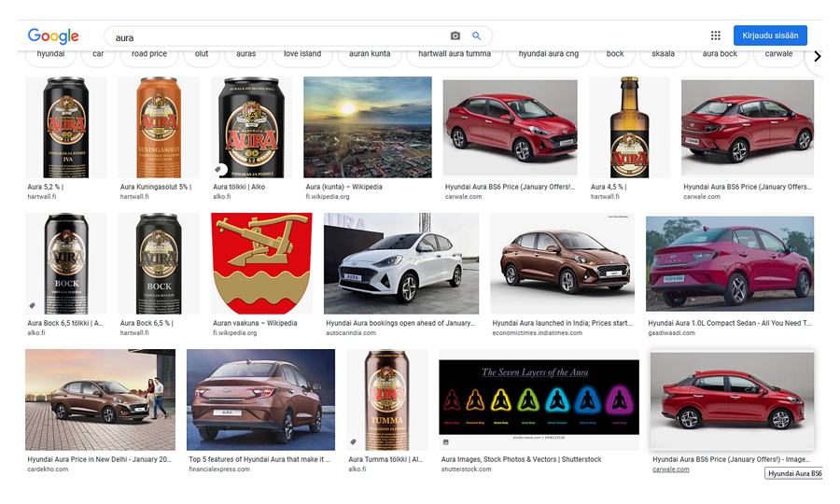Viewport: 840px width, 504px height.
Task: Open search by image camera icon
Action: (455, 35)
